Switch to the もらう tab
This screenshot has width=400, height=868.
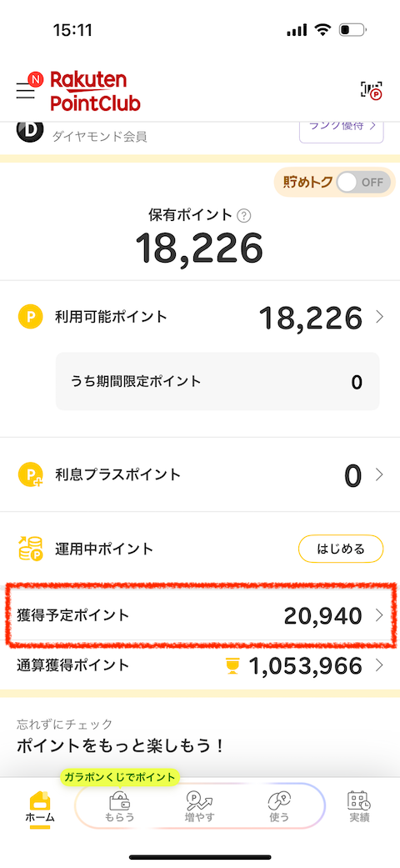(x=119, y=806)
